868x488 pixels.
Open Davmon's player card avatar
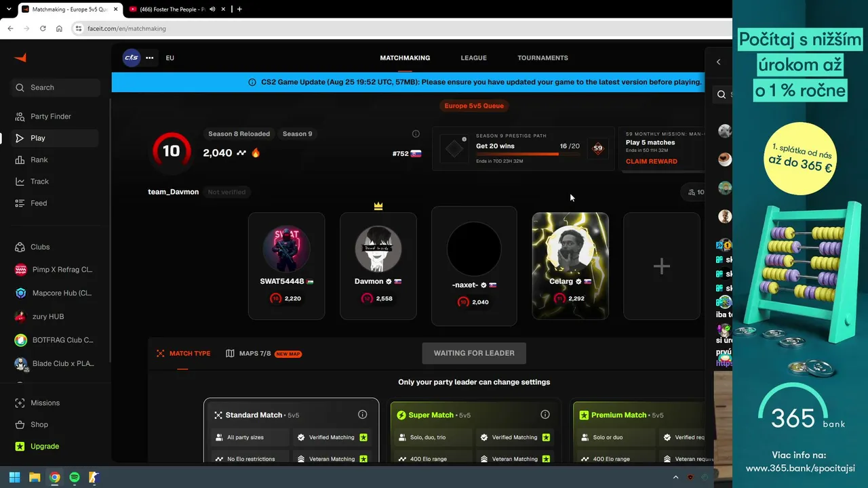pyautogui.click(x=378, y=249)
